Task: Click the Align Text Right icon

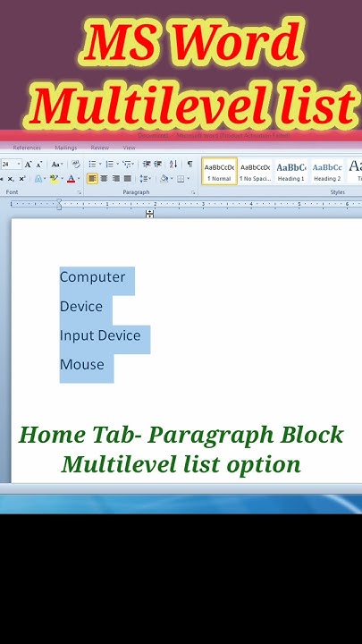Action: [116, 178]
